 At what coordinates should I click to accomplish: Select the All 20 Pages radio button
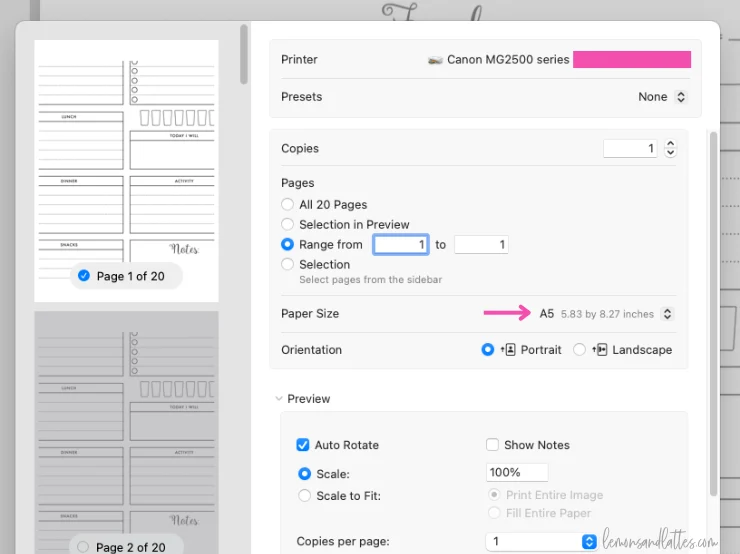287,204
